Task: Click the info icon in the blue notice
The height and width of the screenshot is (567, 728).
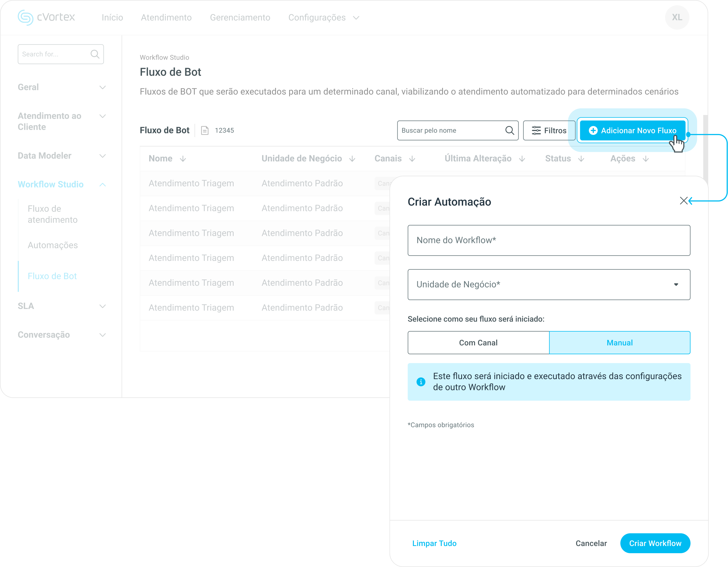Action: tap(421, 382)
